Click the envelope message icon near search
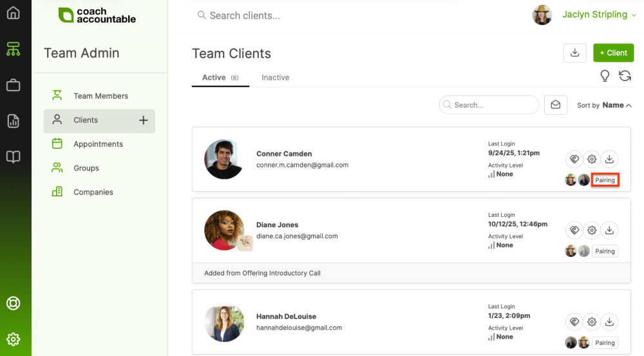This screenshot has width=644, height=356. 556,105
